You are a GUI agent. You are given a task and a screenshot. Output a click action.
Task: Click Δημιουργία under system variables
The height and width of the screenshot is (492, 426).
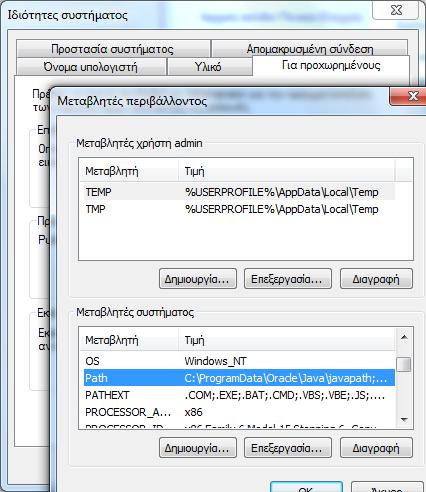click(x=198, y=448)
